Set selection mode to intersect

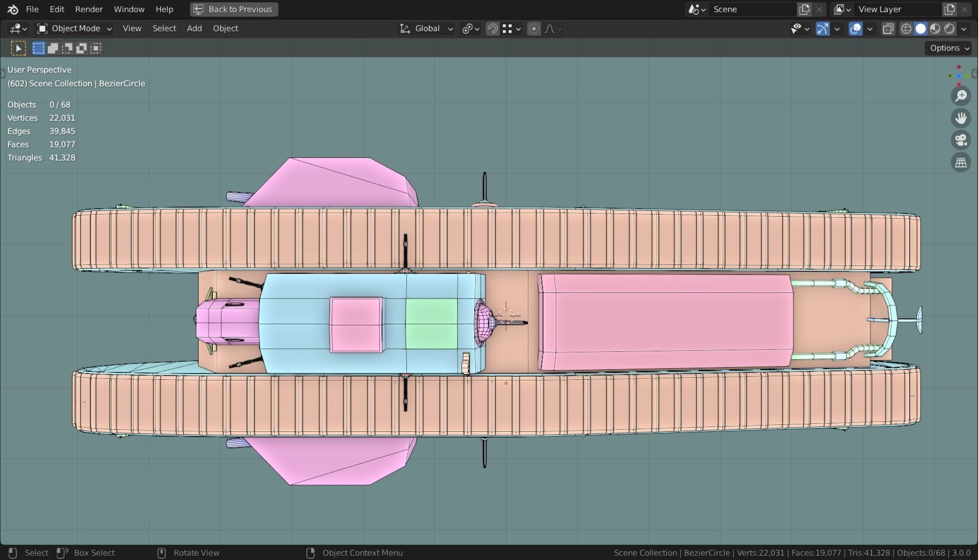pyautogui.click(x=96, y=49)
